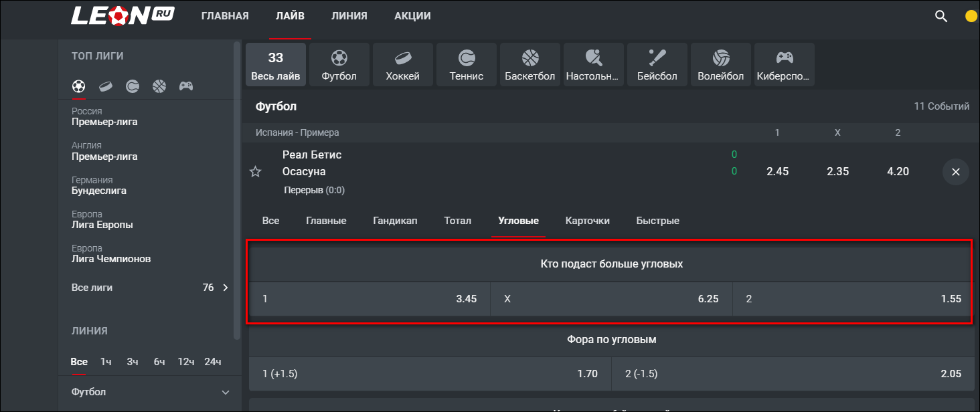
Task: Open the Лига Чемпионов league link
Action: click(x=111, y=259)
